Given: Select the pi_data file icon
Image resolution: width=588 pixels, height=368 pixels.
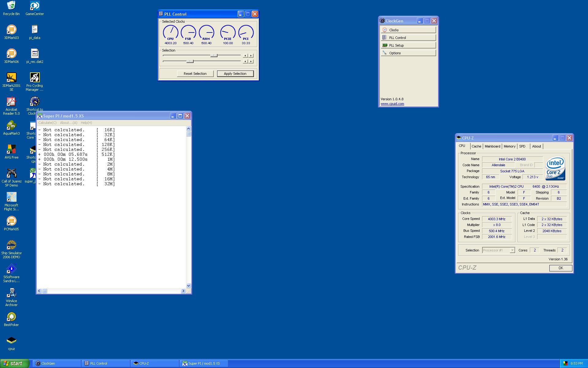Looking at the screenshot, I should pos(35,32).
